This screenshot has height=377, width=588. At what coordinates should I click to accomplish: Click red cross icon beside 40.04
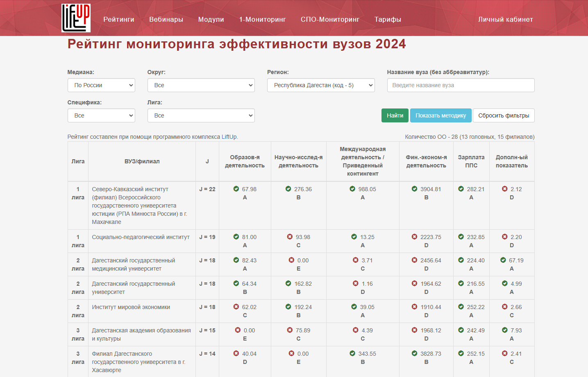point(236,354)
